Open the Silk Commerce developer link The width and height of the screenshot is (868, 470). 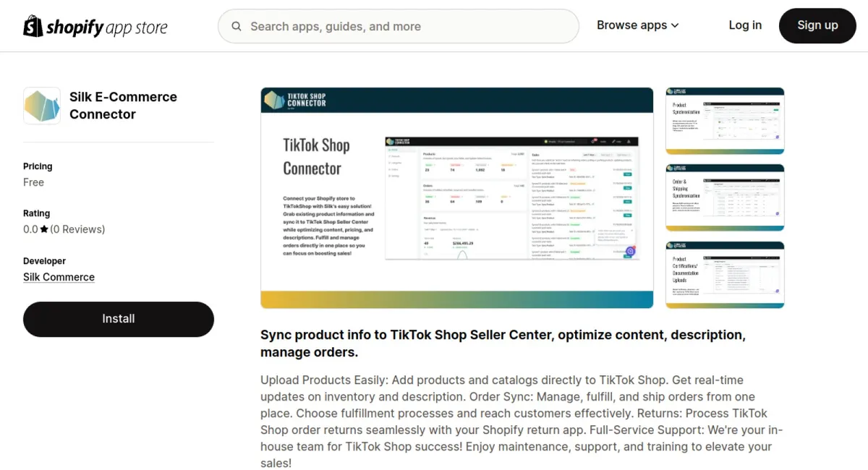[59, 277]
